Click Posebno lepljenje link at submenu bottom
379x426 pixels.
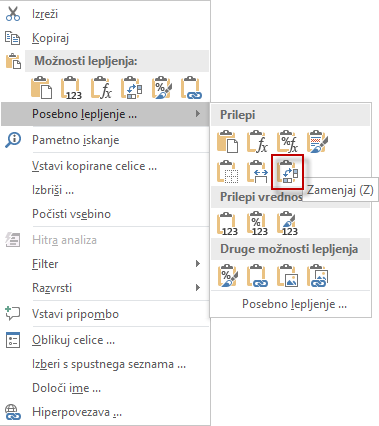tap(294, 304)
